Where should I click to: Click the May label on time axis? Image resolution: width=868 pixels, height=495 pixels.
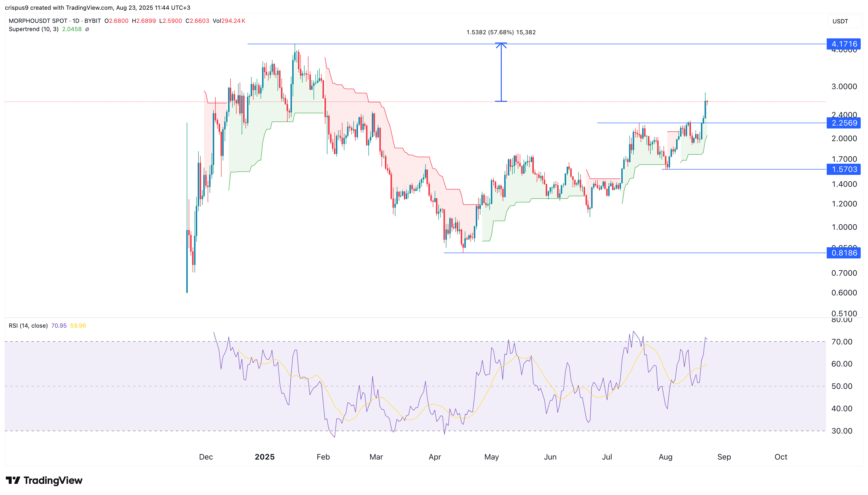[491, 457]
